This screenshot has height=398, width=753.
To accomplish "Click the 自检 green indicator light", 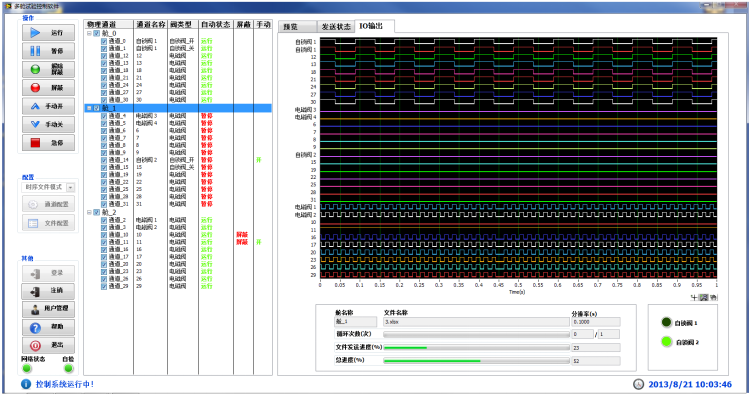I will click(x=69, y=368).
